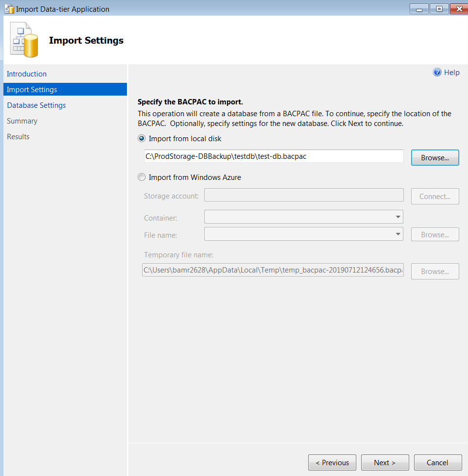Screen dimensions: 468x476
Task: Go to the Database Settings page
Action: click(x=36, y=105)
